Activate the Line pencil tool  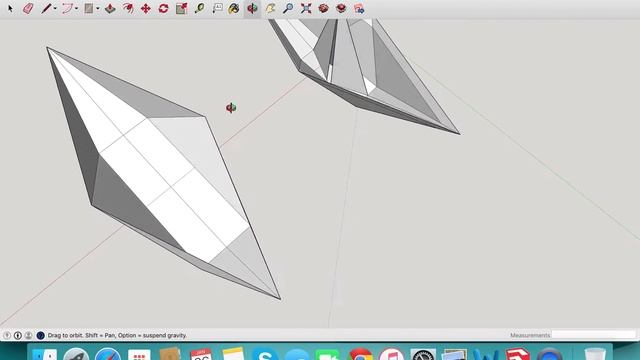pyautogui.click(x=46, y=8)
